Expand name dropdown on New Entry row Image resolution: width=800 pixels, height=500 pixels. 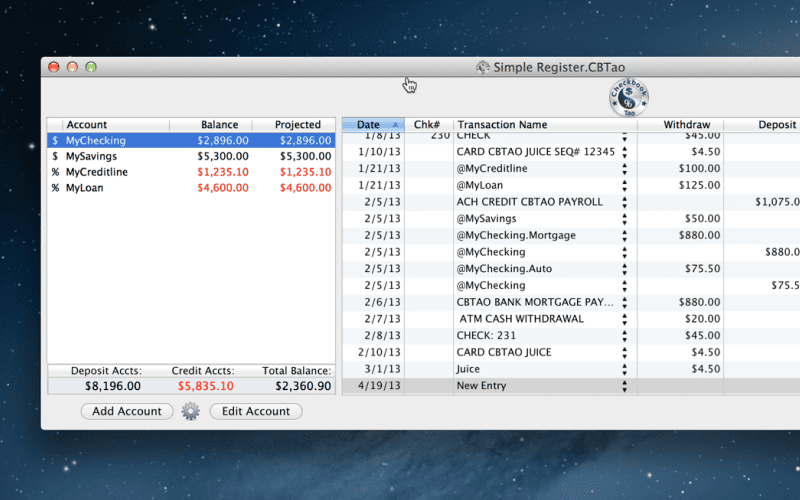coord(625,386)
